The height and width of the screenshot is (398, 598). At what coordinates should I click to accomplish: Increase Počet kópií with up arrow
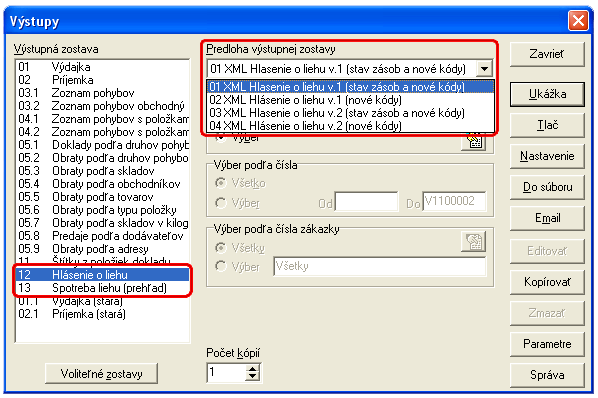252,369
